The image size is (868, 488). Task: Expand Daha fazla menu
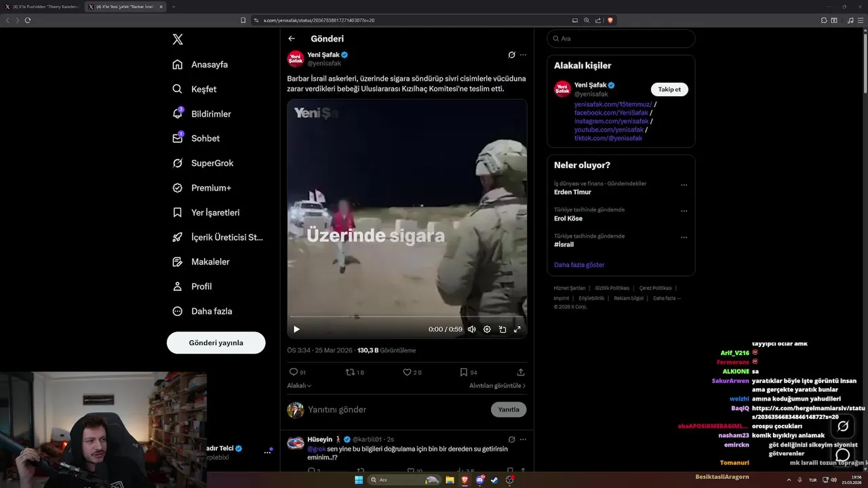(202, 311)
